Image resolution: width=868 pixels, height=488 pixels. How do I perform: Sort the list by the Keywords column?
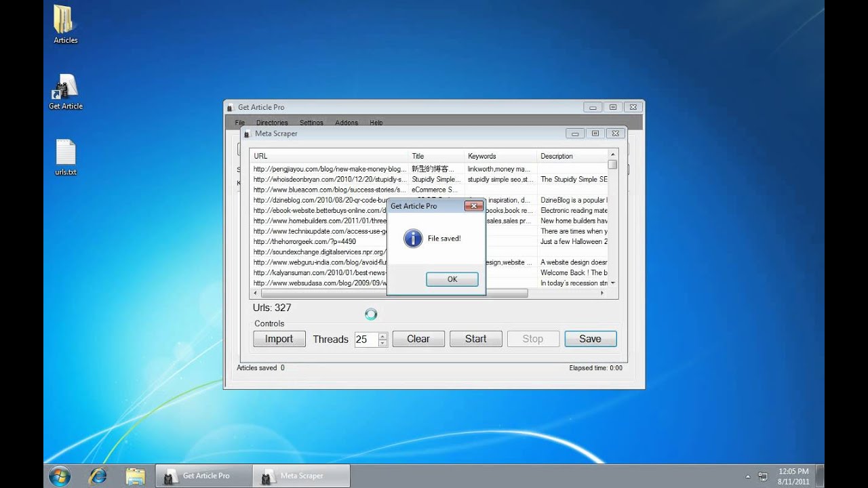(500, 156)
